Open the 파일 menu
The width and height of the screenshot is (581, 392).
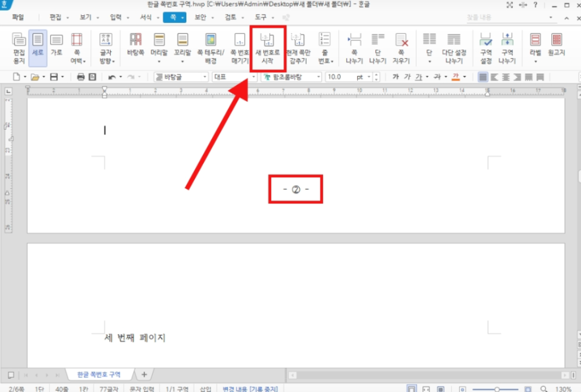click(x=18, y=18)
